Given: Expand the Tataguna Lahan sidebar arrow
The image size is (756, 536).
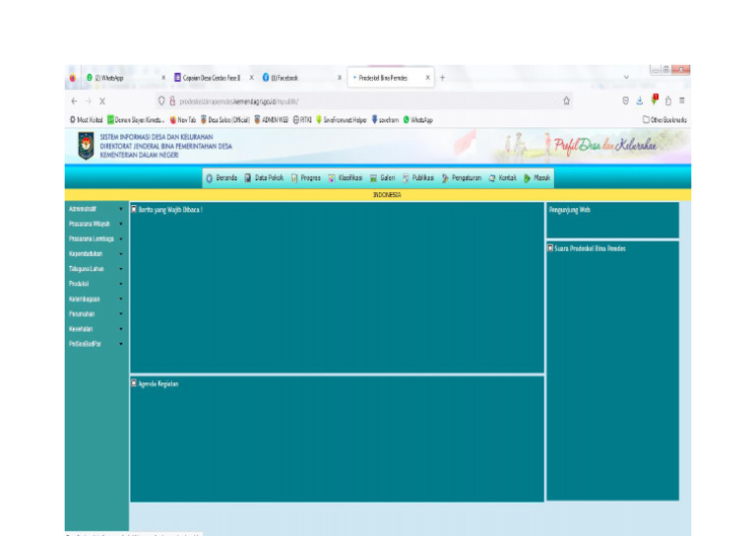Looking at the screenshot, I should point(121,269).
